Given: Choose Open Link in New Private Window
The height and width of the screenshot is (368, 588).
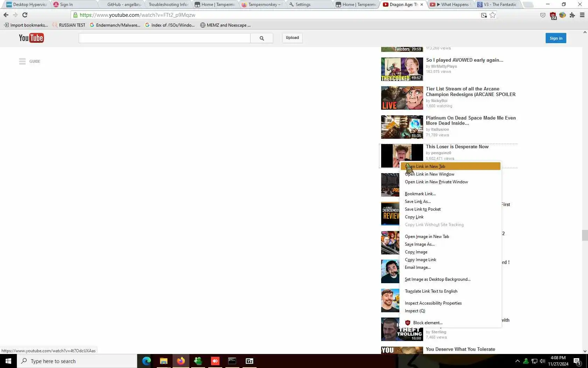Looking at the screenshot, I should (x=450, y=182).
